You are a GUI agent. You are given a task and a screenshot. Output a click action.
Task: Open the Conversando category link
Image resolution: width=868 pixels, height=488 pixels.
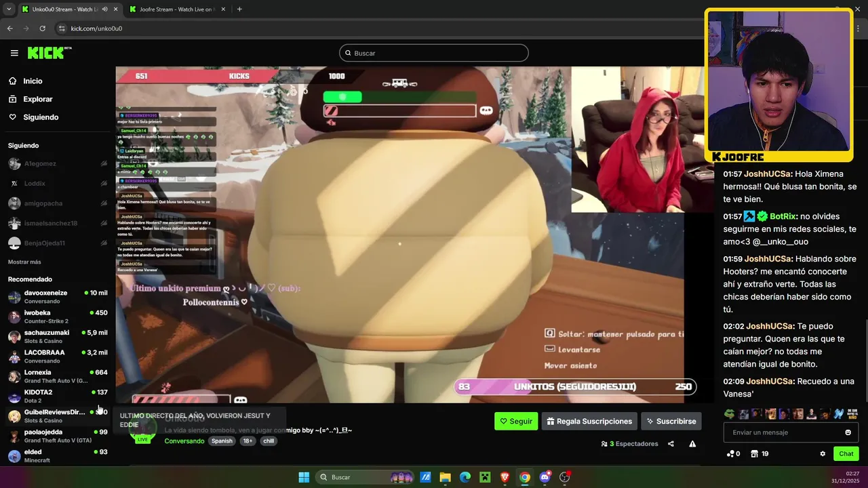pyautogui.click(x=184, y=441)
